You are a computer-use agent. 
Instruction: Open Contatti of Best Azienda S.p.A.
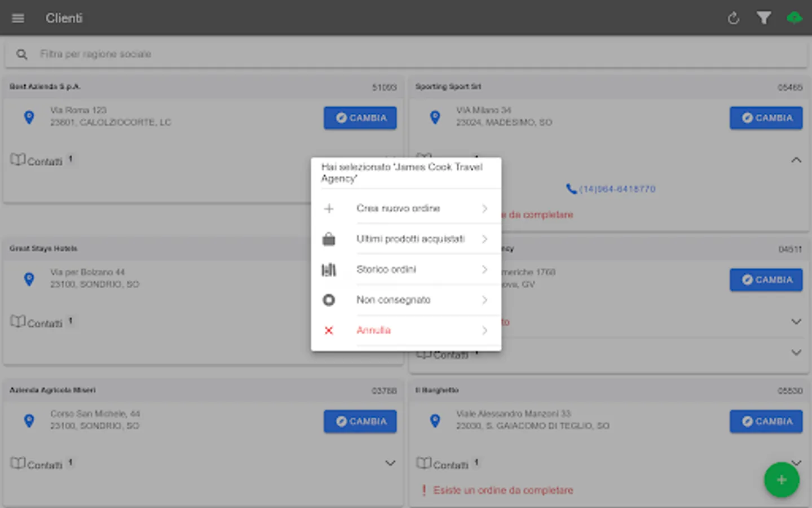(x=41, y=160)
